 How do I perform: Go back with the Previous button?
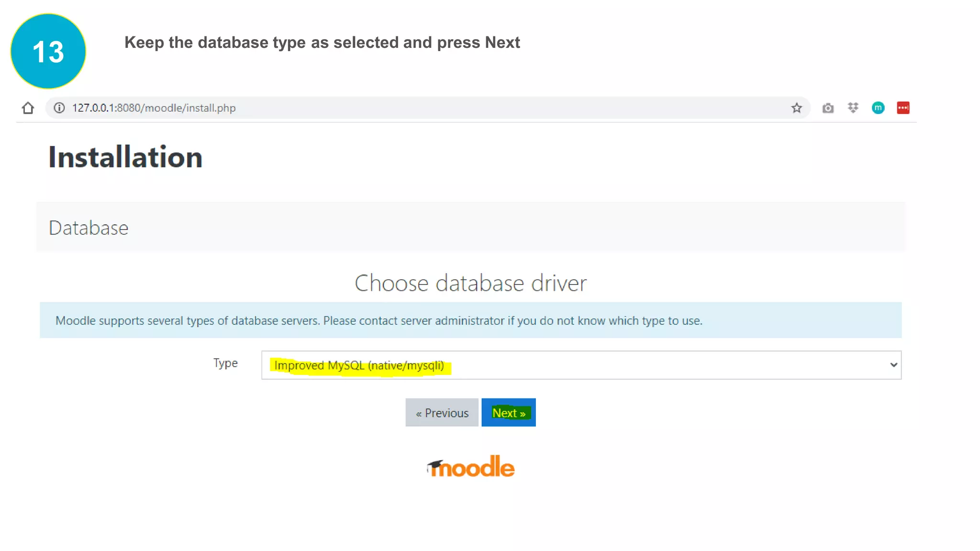(442, 412)
